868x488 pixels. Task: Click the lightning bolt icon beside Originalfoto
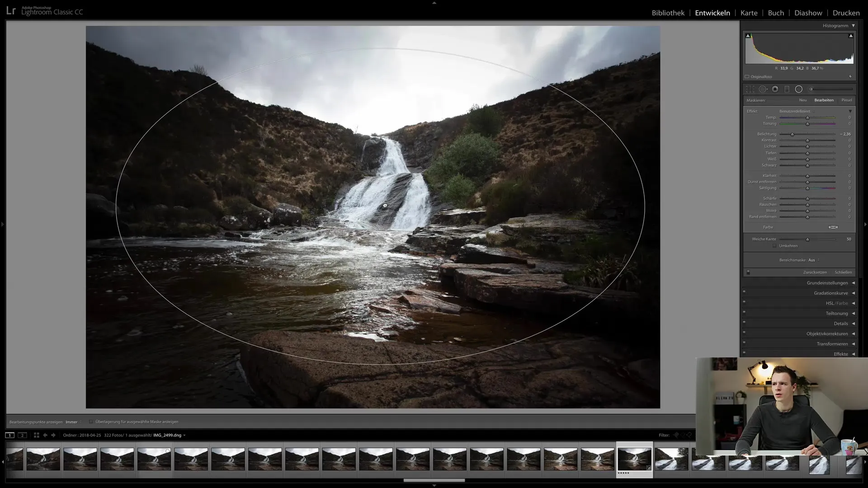click(x=850, y=77)
